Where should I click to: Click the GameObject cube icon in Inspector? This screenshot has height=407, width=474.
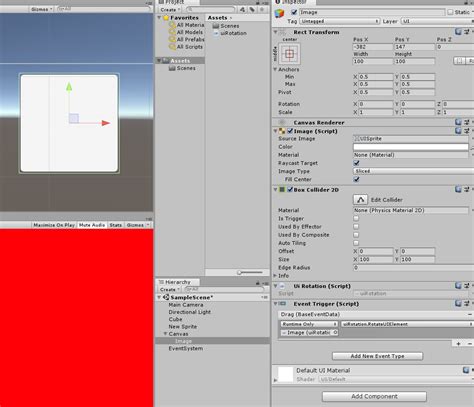click(x=279, y=13)
